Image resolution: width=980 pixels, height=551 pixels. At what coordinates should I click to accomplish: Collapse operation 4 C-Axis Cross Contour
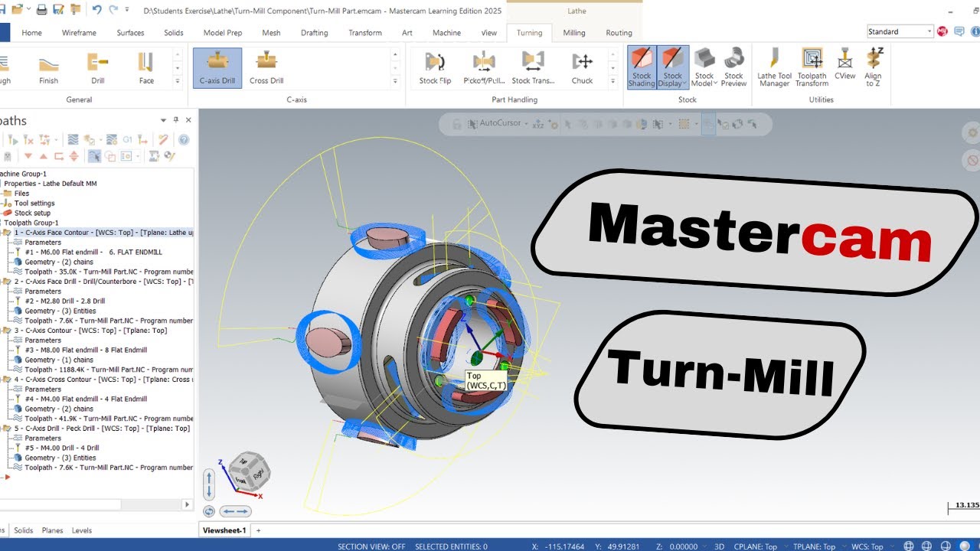click(x=1, y=380)
